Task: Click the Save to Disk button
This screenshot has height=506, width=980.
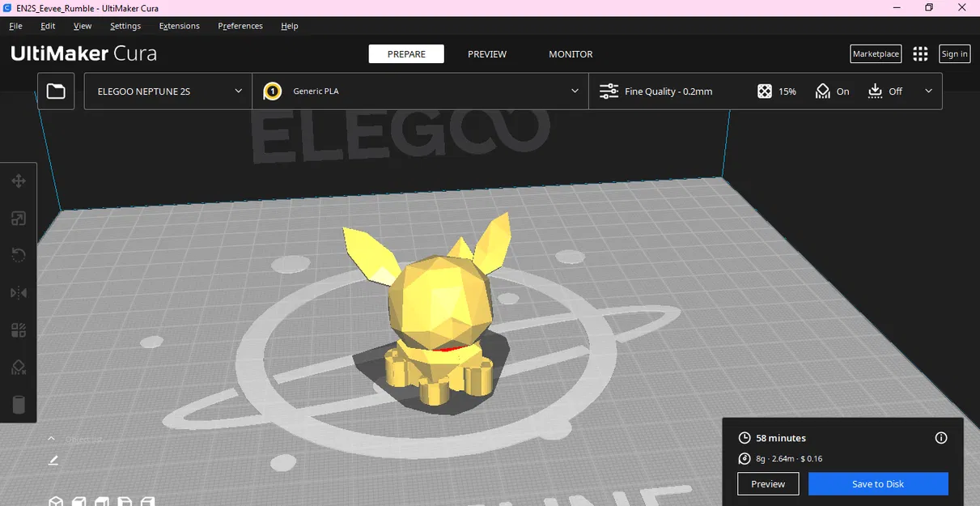Action: coord(878,483)
